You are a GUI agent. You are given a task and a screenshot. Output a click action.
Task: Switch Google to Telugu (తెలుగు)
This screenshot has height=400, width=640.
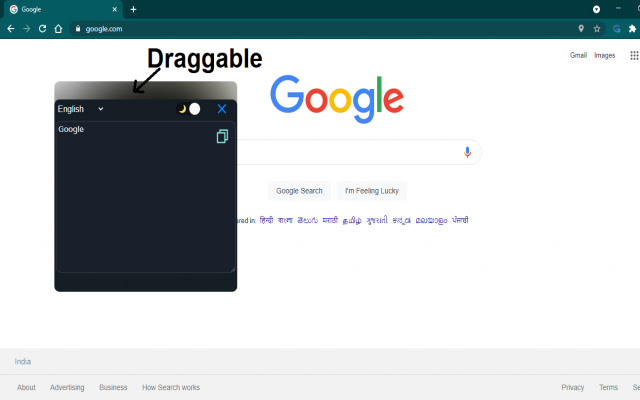(x=307, y=220)
